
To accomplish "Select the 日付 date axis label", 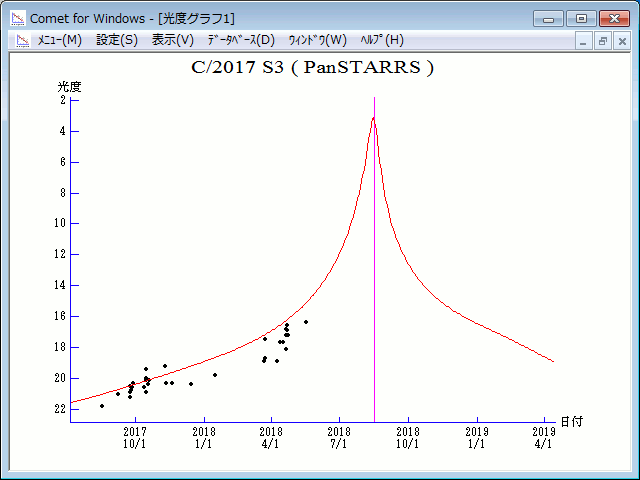I will 571,422.
